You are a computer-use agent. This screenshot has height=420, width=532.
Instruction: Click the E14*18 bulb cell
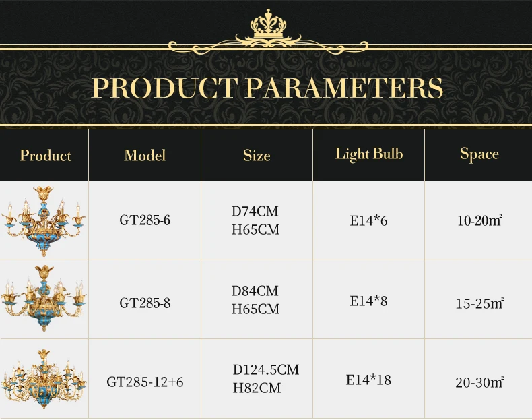(x=368, y=380)
